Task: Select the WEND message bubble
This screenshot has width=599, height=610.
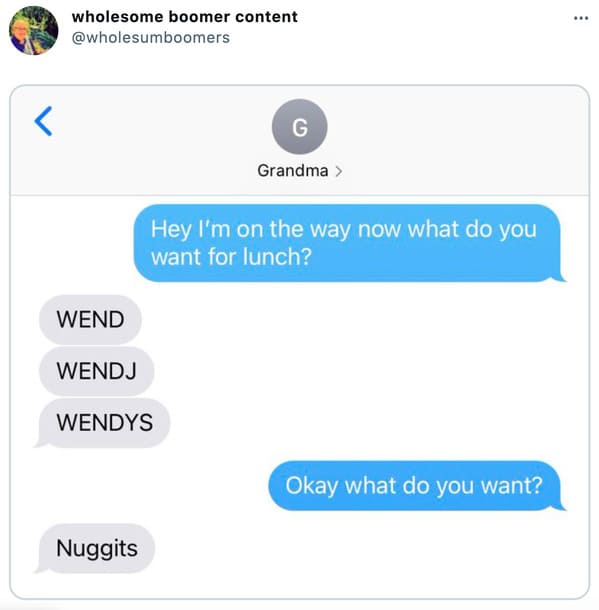Action: (90, 319)
